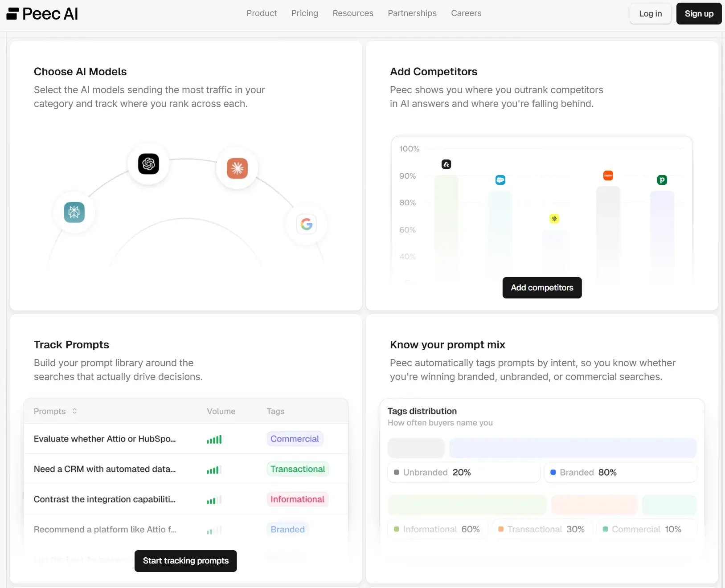Click the Add competitors button
The image size is (725, 588).
542,288
